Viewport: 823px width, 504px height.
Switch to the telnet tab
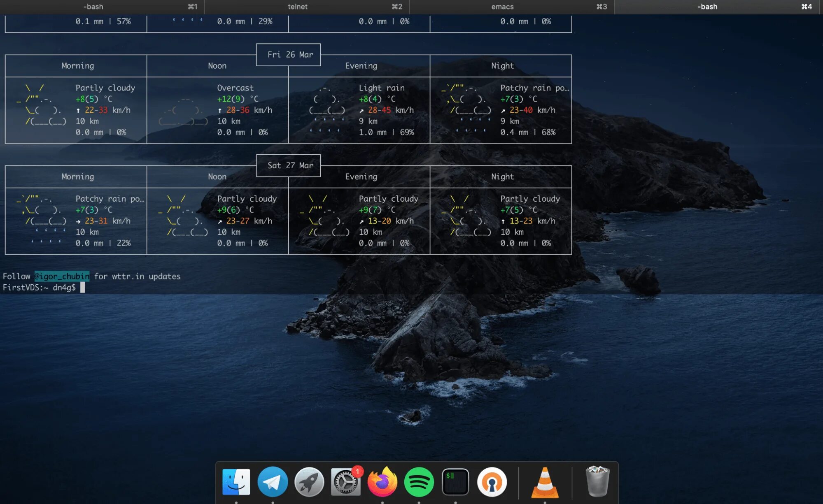point(298,7)
